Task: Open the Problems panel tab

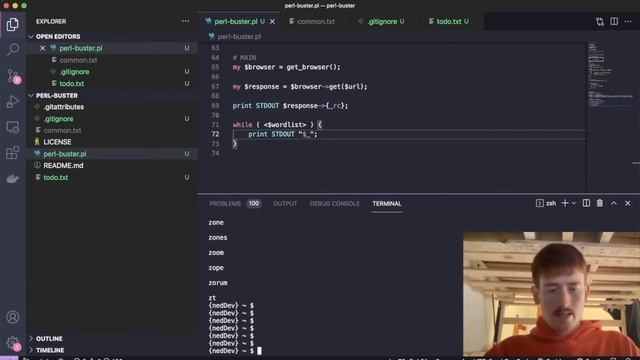Action: [x=225, y=204]
